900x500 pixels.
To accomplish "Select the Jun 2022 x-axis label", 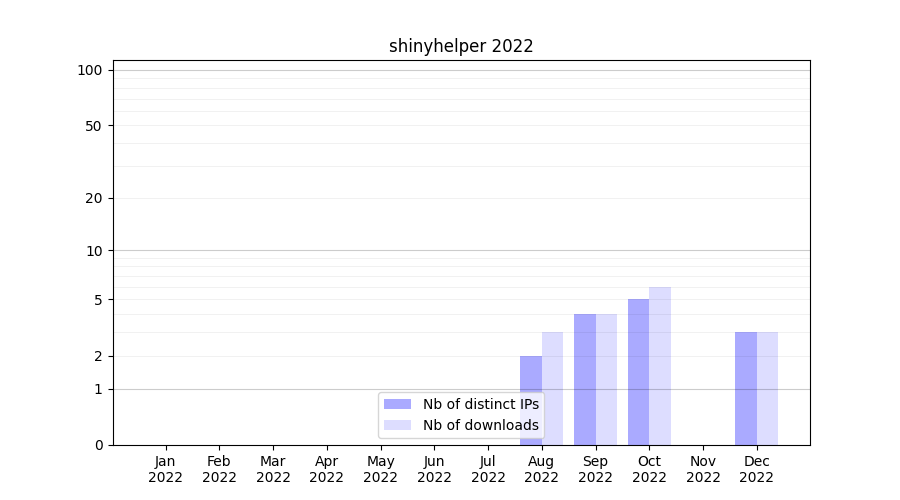I will 434,469.
